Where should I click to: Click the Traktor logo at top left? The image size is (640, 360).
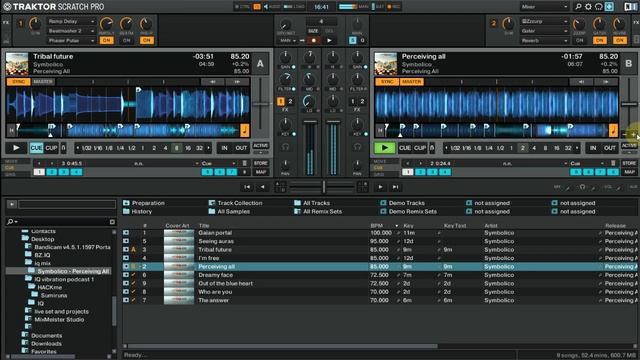tap(7, 7)
